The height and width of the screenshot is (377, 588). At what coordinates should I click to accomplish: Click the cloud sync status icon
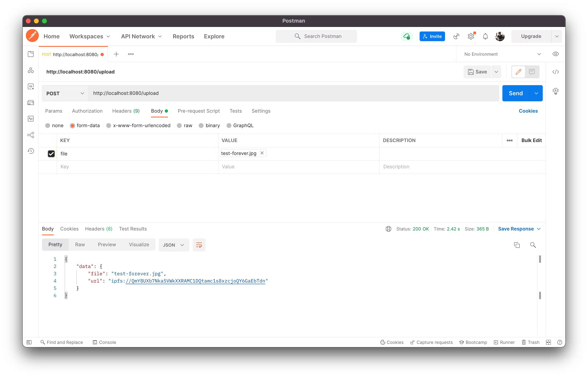click(x=406, y=36)
